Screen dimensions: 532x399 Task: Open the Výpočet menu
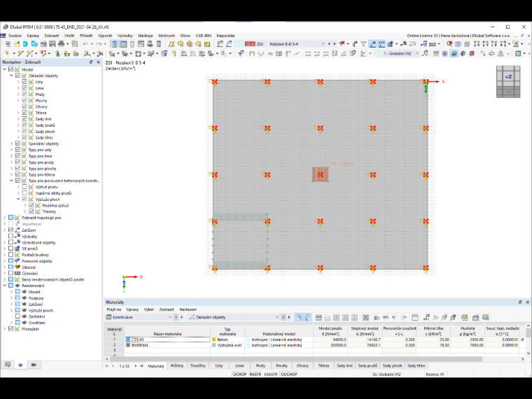pyautogui.click(x=105, y=36)
